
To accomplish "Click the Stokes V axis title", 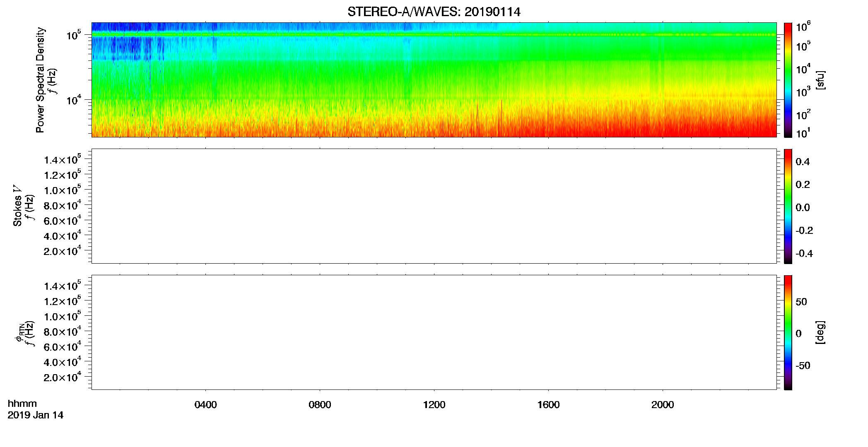I will 17,206.
